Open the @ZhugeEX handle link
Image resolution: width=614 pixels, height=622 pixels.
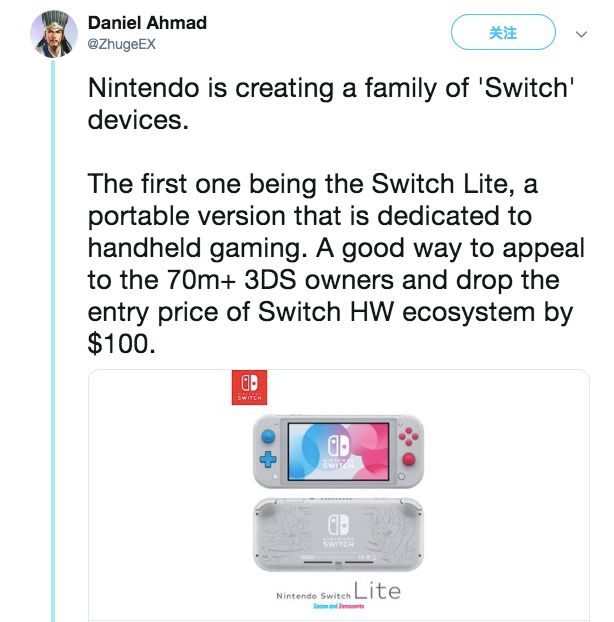[x=121, y=44]
